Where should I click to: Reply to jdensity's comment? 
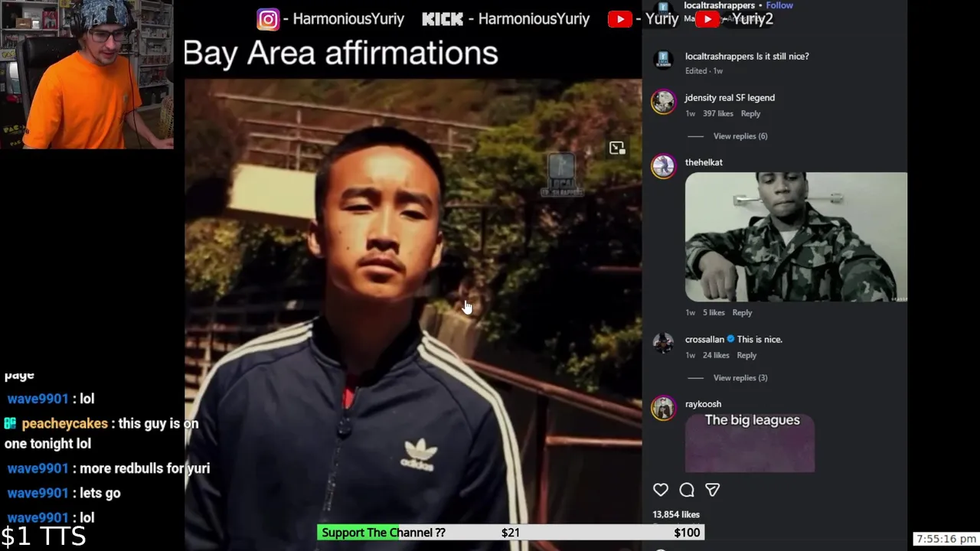750,113
